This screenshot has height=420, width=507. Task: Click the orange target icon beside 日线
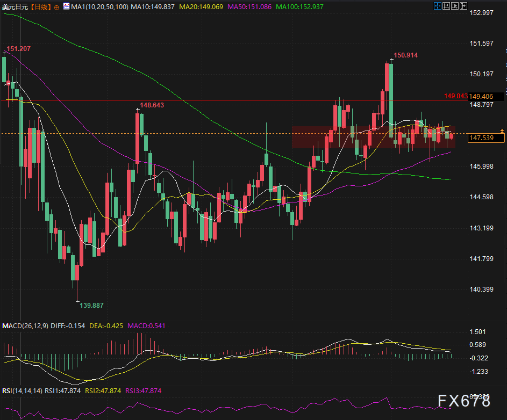pyautogui.click(x=57, y=7)
